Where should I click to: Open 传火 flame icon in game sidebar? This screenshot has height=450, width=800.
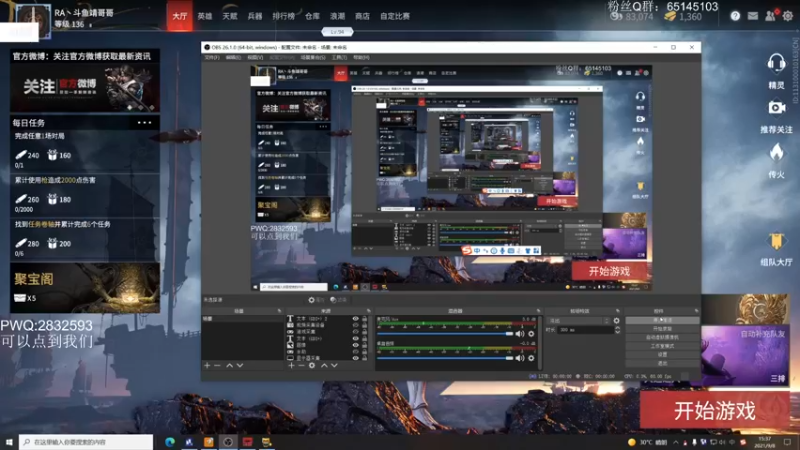pos(776,152)
